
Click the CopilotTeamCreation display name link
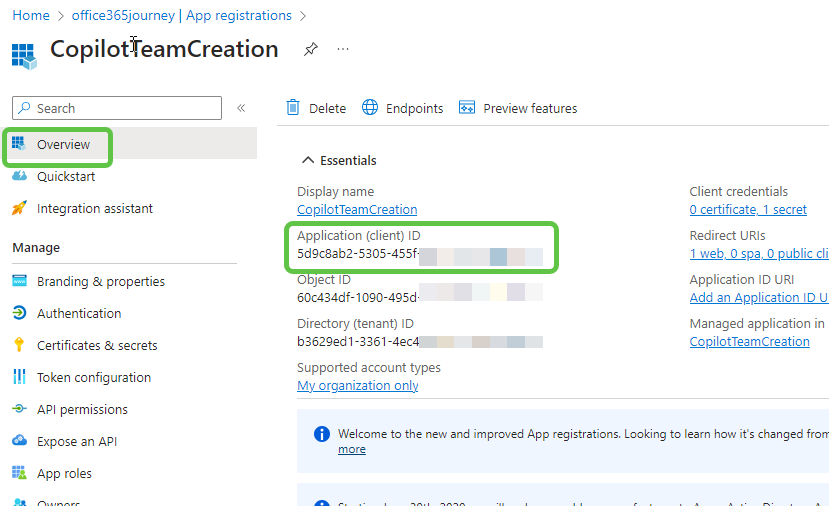coord(357,209)
